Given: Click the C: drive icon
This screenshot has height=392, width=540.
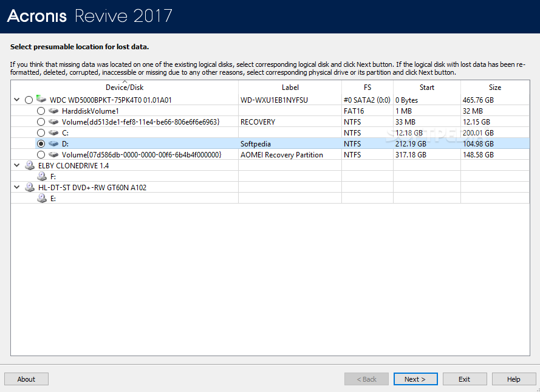Looking at the screenshot, I should [53, 133].
